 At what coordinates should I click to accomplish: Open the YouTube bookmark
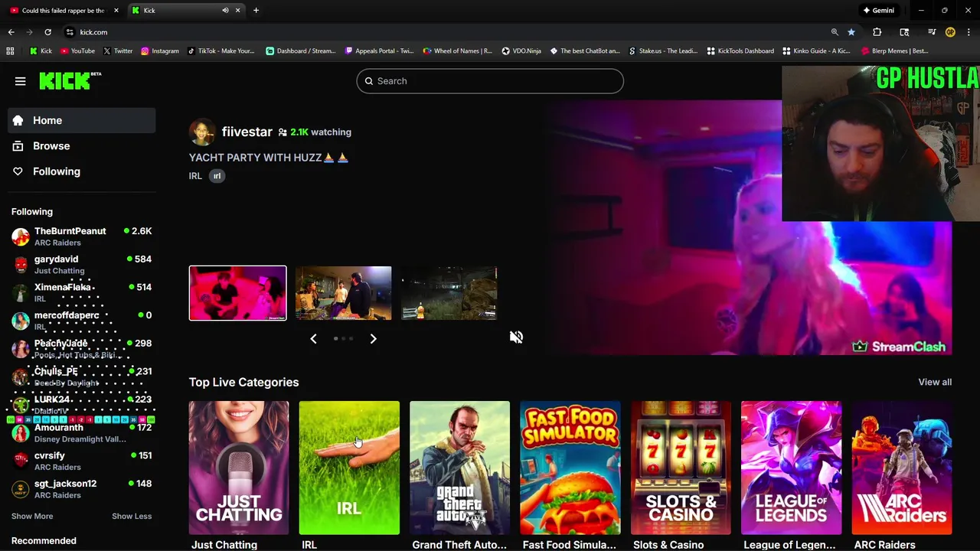click(77, 51)
